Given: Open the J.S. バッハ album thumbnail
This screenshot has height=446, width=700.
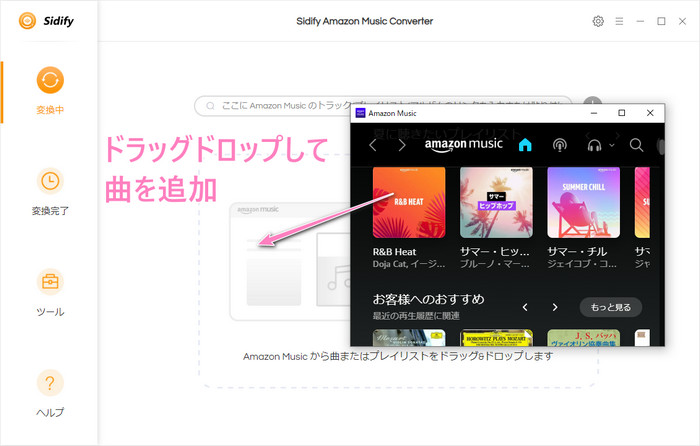Looking at the screenshot, I should 583,338.
